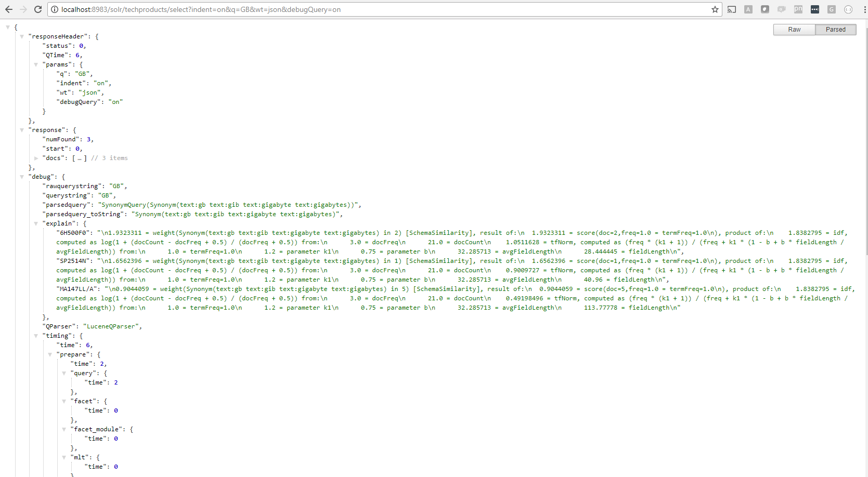This screenshot has height=477, width=868.
Task: Click the "status" key
Action: (57, 46)
